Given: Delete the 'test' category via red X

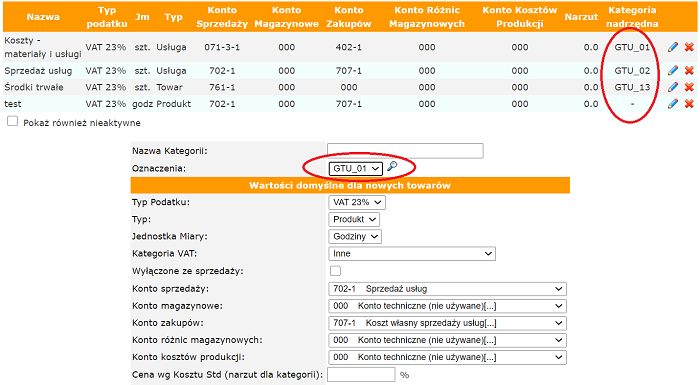Looking at the screenshot, I should click(x=689, y=104).
